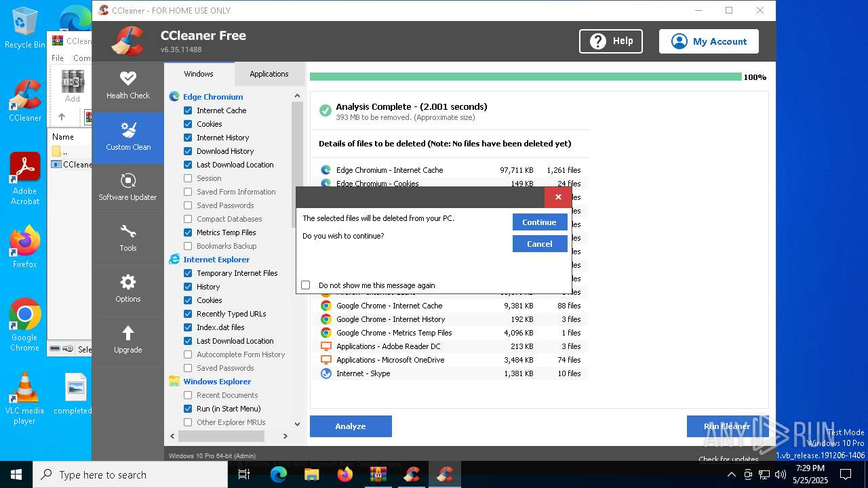
Task: Select the Custom Clean sidebar item
Action: click(127, 138)
